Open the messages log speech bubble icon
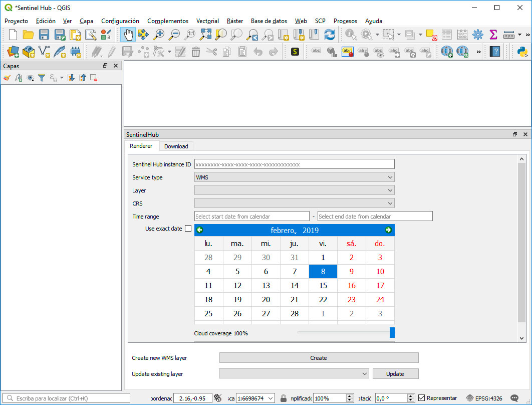 click(x=514, y=398)
